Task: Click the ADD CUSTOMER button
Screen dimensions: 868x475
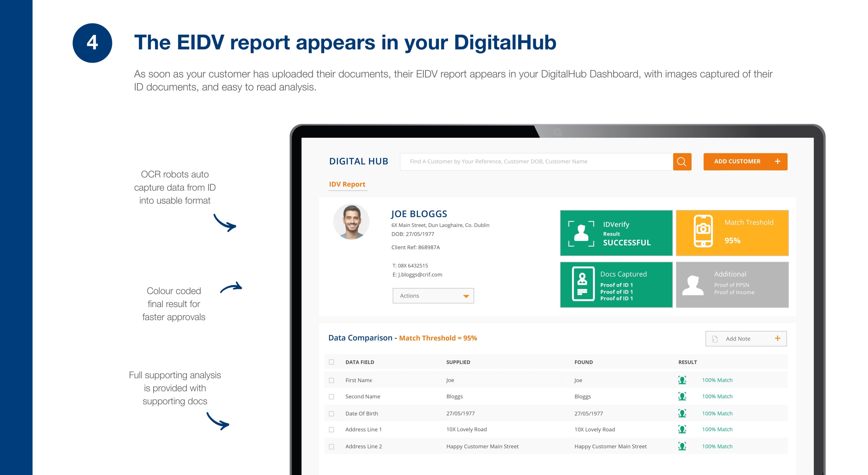Action: pyautogui.click(x=737, y=161)
